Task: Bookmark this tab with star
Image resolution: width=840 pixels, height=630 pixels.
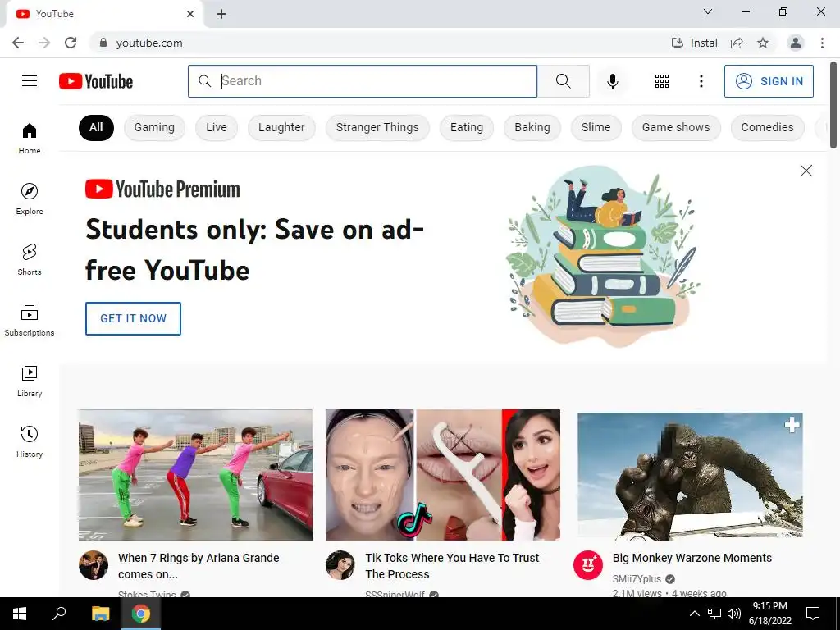Action: (763, 43)
